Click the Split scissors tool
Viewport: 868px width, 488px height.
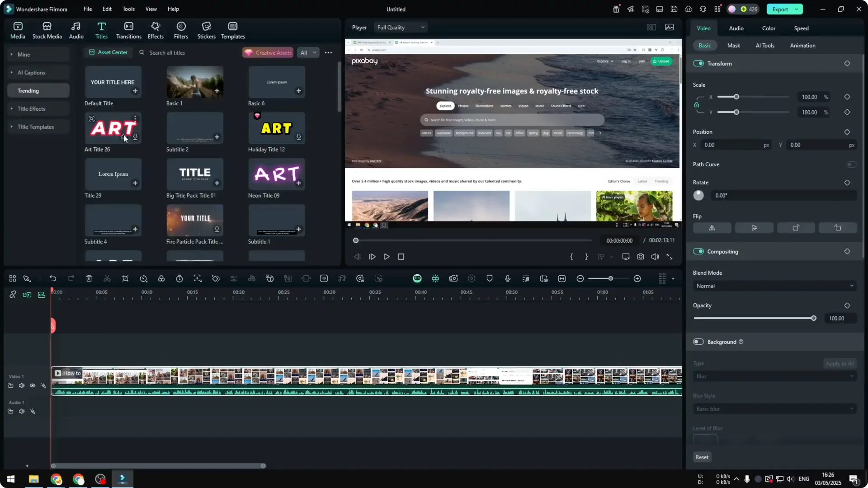107,278
